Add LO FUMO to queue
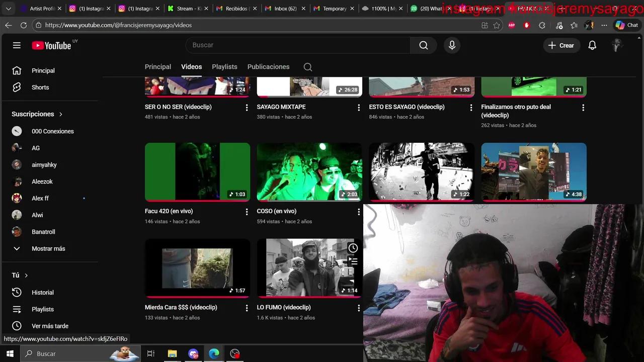This screenshot has height=362, width=644. pos(353,261)
